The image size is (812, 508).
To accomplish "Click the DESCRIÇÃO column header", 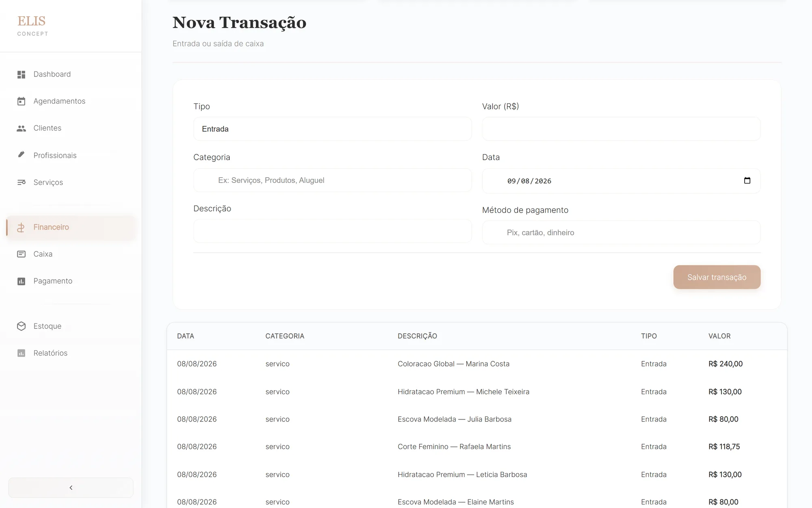I will (417, 336).
